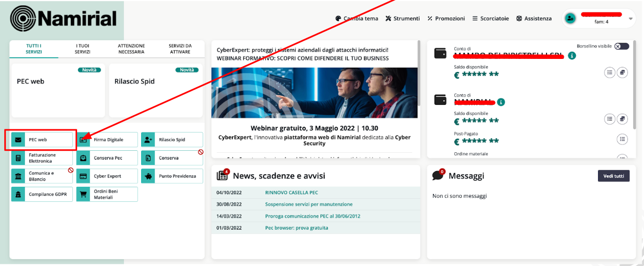Viewport: 644px width, 266px height.
Task: Open Fatturazione Elettronica service icon
Action: pyautogui.click(x=18, y=158)
